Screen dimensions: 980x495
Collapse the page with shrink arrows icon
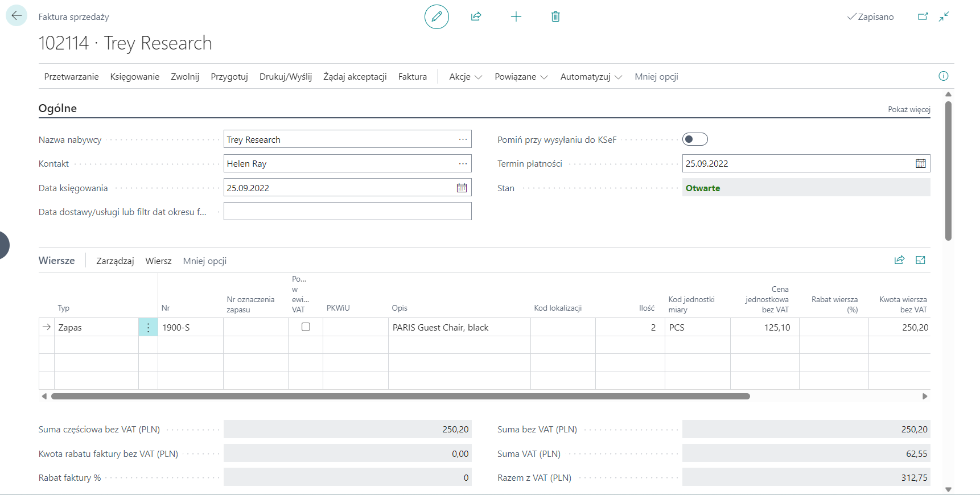coord(944,16)
